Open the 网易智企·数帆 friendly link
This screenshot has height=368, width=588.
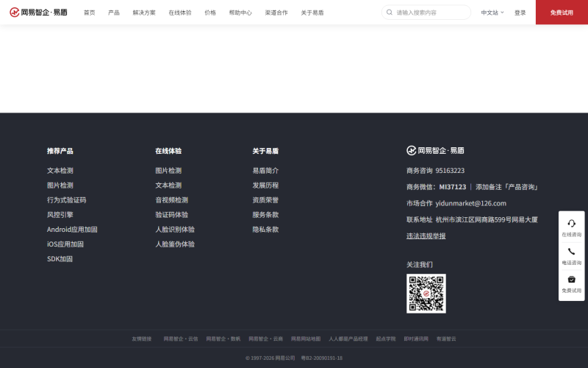[x=223, y=339]
